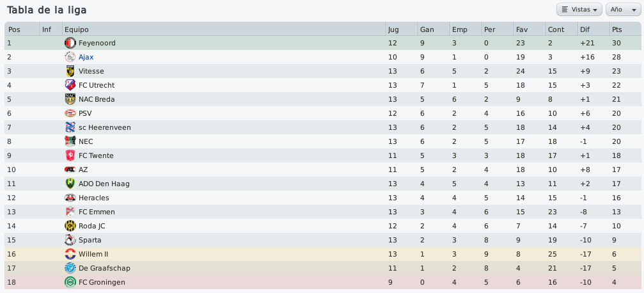Click the FC Twente club crest
This screenshot has width=644, height=293.
[70, 155]
